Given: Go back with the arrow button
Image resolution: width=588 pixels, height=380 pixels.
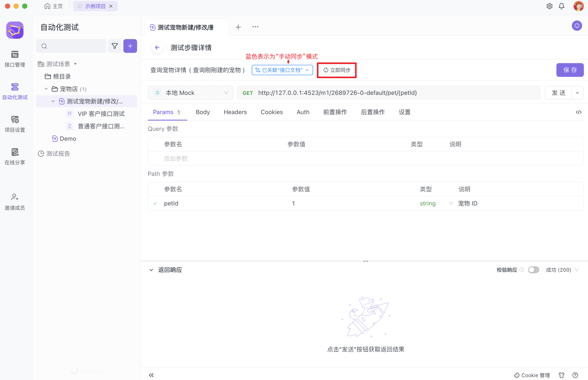Looking at the screenshot, I should click(157, 48).
